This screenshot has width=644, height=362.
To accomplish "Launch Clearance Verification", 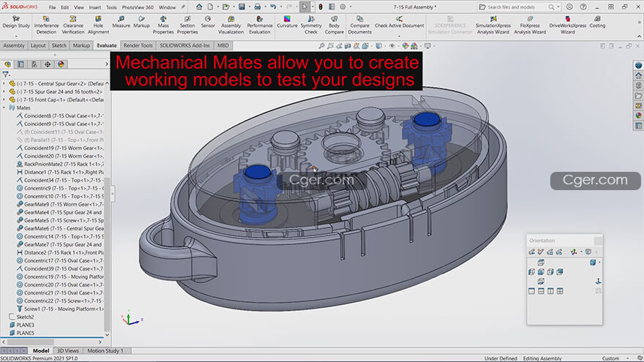I will pos(73,25).
